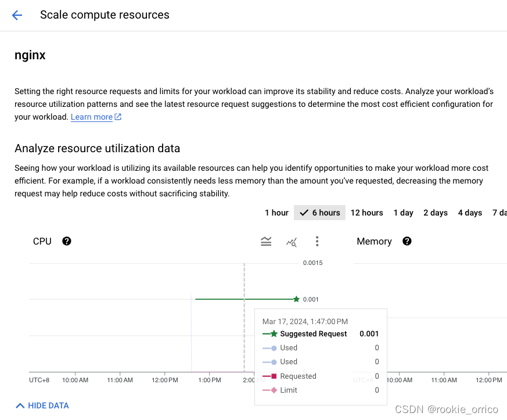Switch to 2 days time range
The height and width of the screenshot is (420, 507).
[x=436, y=213]
